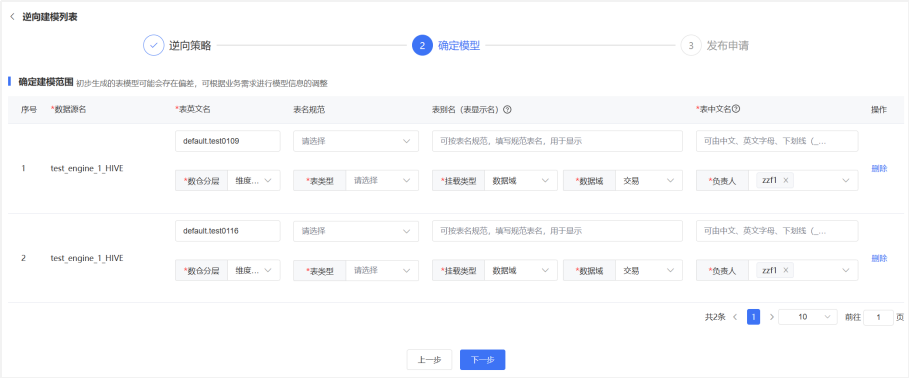This screenshot has height=378, width=909.
Task: Click the 前往 page number input
Action: [878, 317]
